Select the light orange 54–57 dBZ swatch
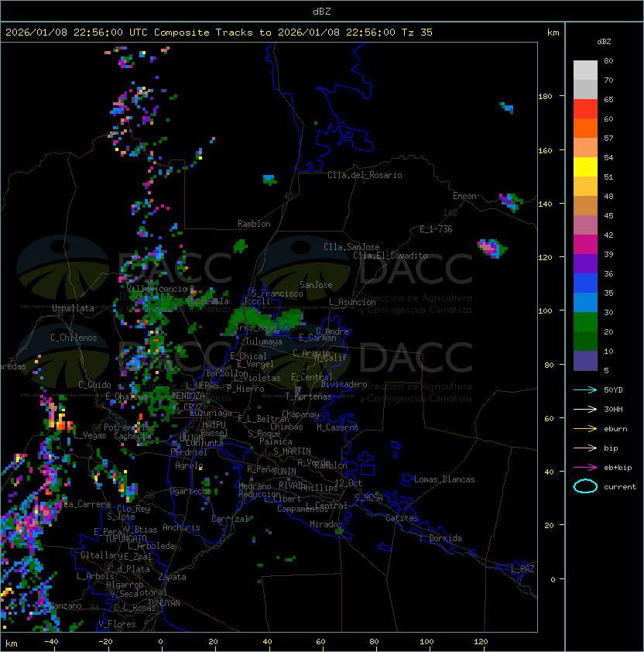Screen dimensions: 644x652 coord(585,148)
